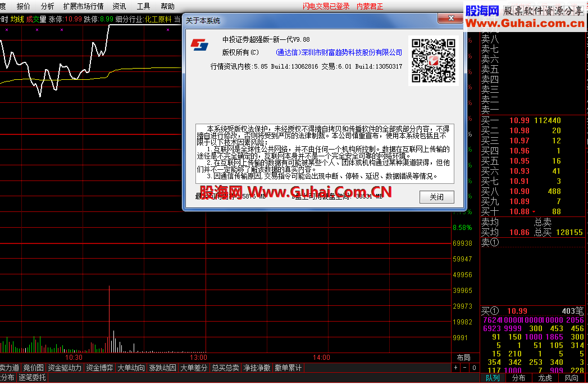Click the 10:30 time axis label
Screen dimensions: 588x384
click(74, 358)
